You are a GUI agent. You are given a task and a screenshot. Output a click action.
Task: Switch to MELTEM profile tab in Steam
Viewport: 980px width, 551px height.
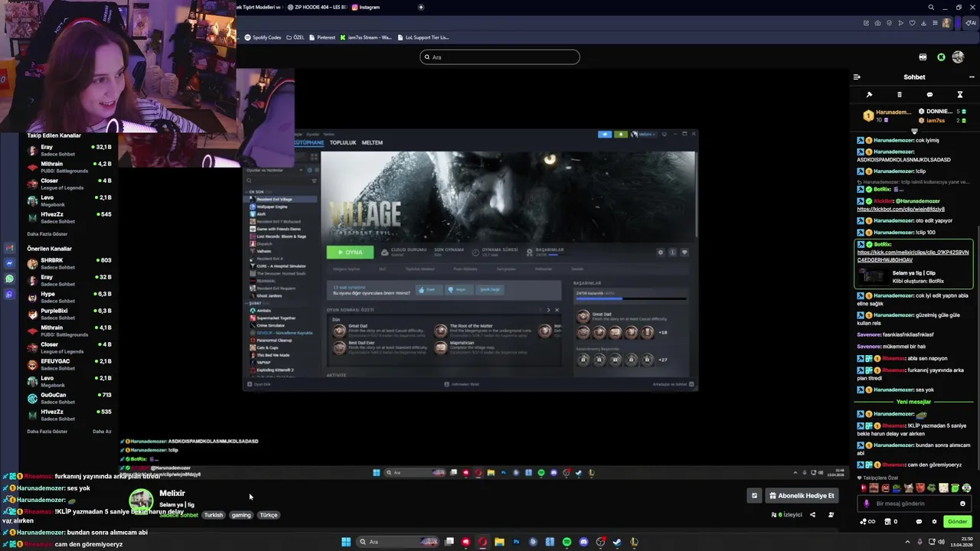pyautogui.click(x=372, y=142)
